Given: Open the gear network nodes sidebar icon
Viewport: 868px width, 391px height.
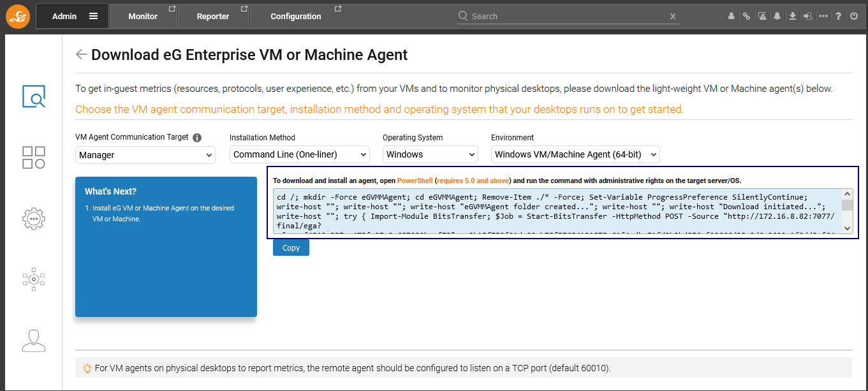Looking at the screenshot, I should point(34,279).
